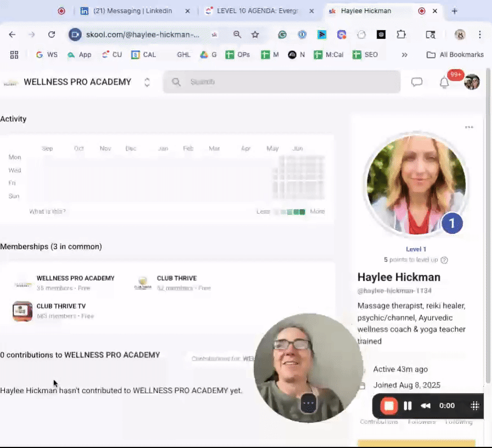Open the recorder grid options handle

tap(475, 406)
